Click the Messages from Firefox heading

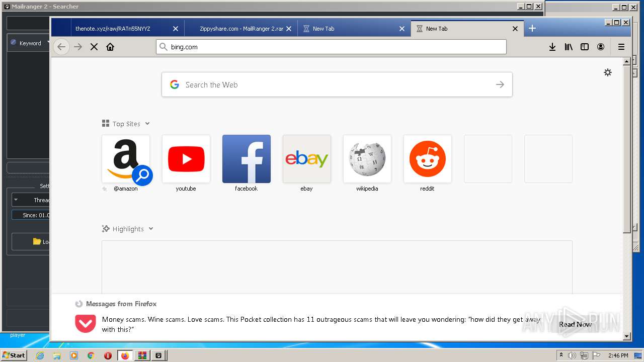pos(121,304)
